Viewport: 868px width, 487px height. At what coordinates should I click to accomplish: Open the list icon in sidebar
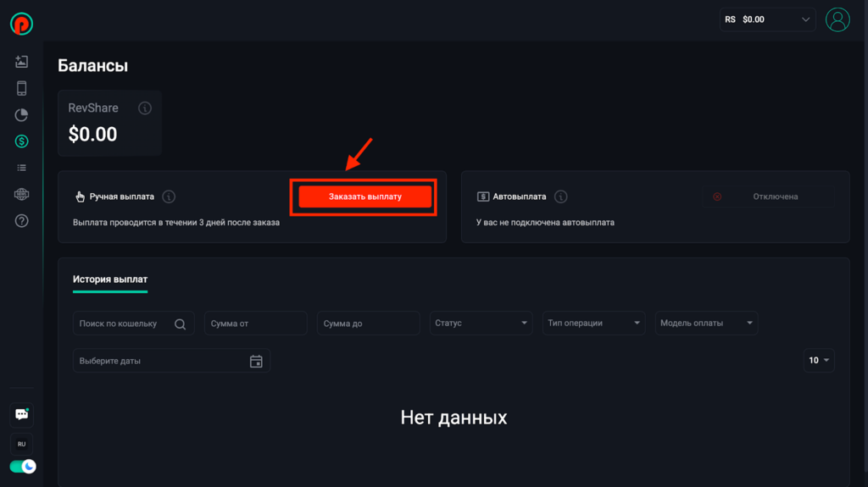21,168
